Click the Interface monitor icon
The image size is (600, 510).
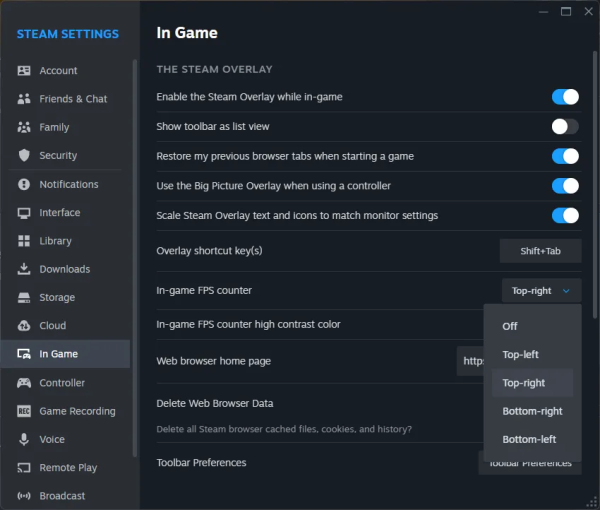(24, 213)
